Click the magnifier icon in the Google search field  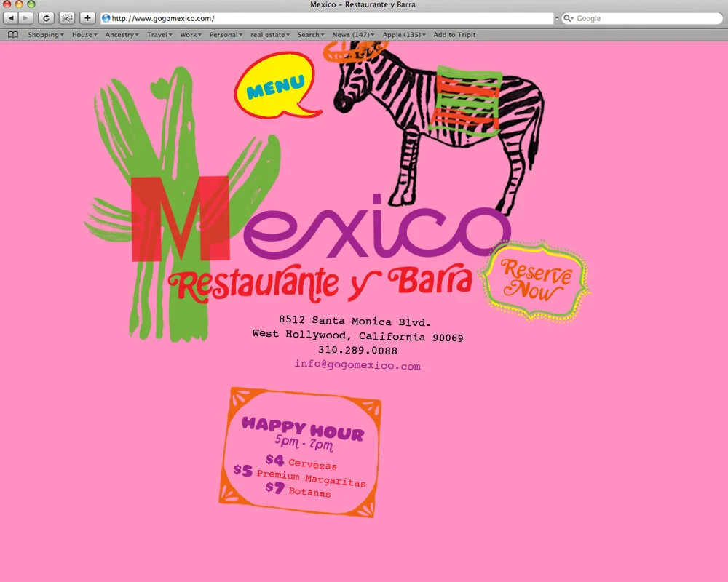coord(567,18)
